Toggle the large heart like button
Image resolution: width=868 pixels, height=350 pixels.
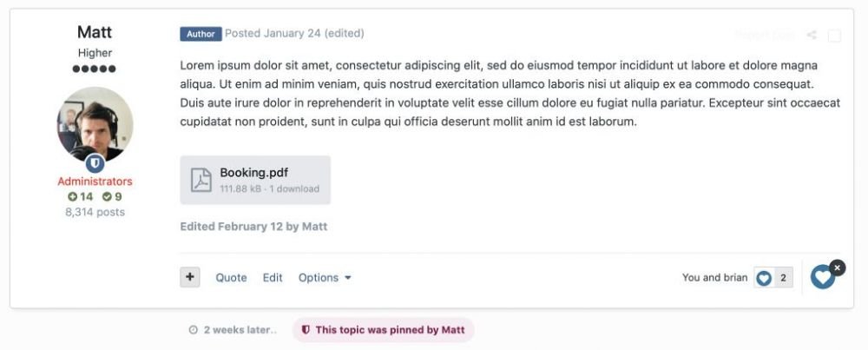coord(822,278)
